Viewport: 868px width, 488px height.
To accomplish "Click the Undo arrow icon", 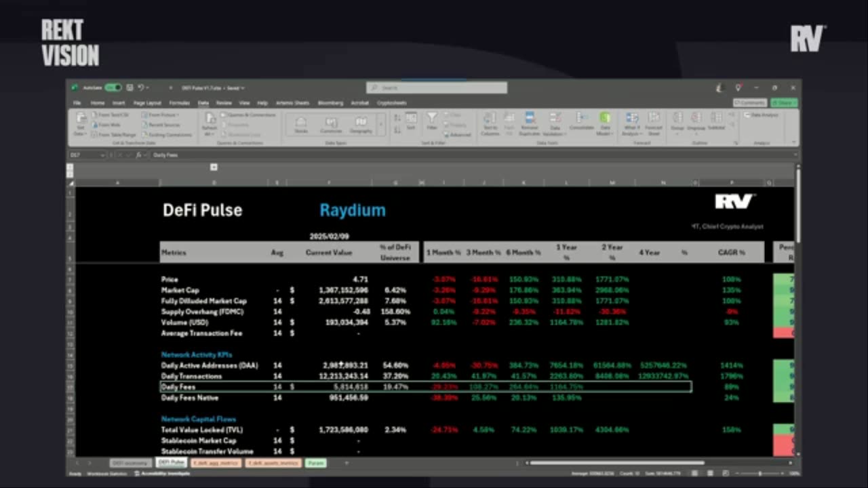I will (140, 87).
